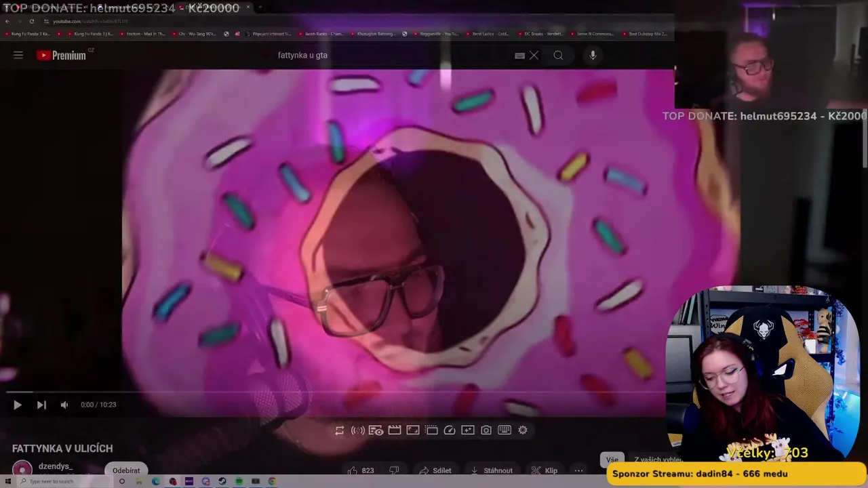The image size is (868, 488).
Task: Open playback speed gauge icon
Action: [x=450, y=430]
